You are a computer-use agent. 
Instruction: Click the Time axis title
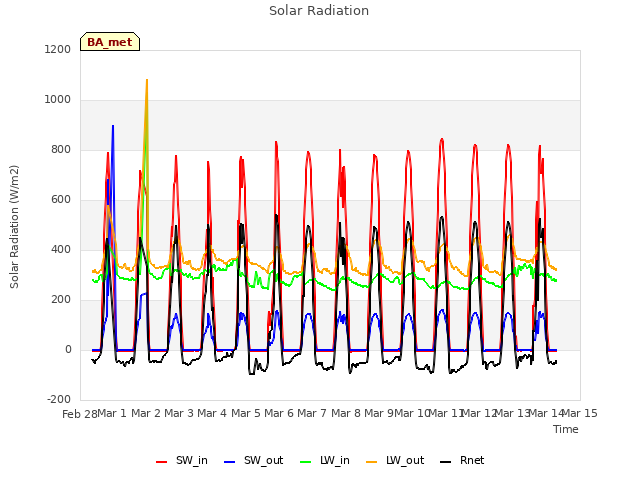click(x=566, y=429)
